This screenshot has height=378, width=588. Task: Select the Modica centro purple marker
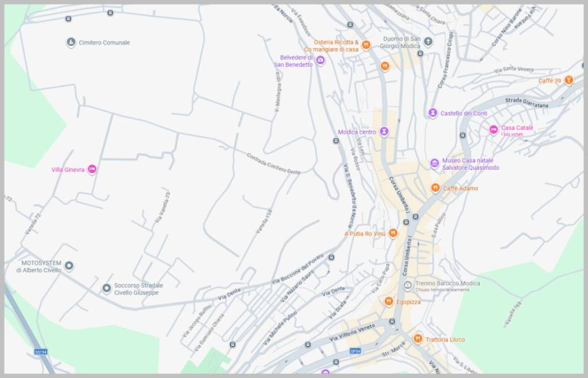(384, 132)
